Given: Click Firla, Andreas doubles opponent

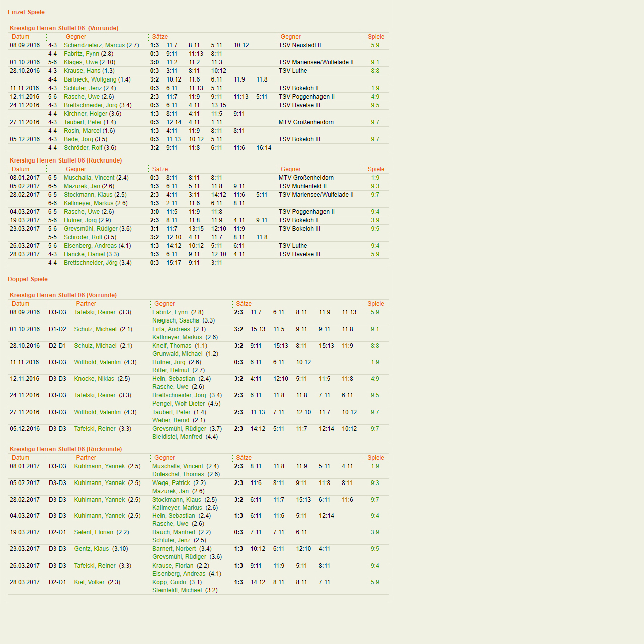Looking at the screenshot, I should click(x=171, y=329).
